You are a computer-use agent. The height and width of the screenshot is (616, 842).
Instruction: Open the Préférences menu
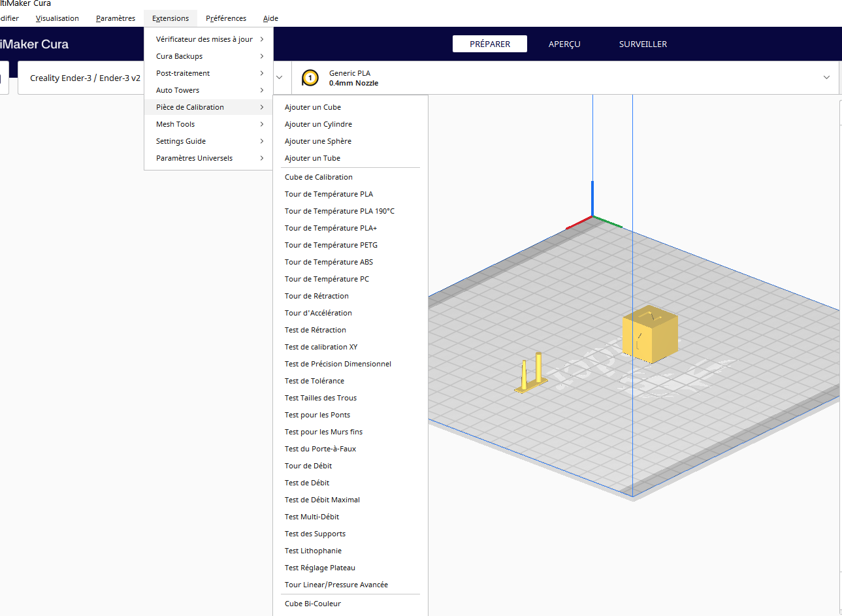point(226,18)
